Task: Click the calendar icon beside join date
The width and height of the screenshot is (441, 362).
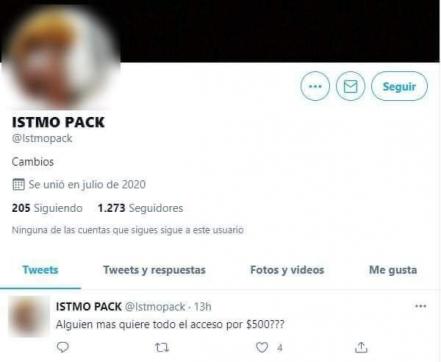Action: click(18, 184)
